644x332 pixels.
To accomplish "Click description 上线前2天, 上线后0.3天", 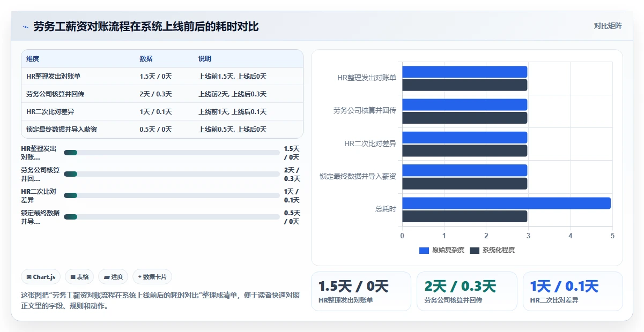I will pos(232,94).
